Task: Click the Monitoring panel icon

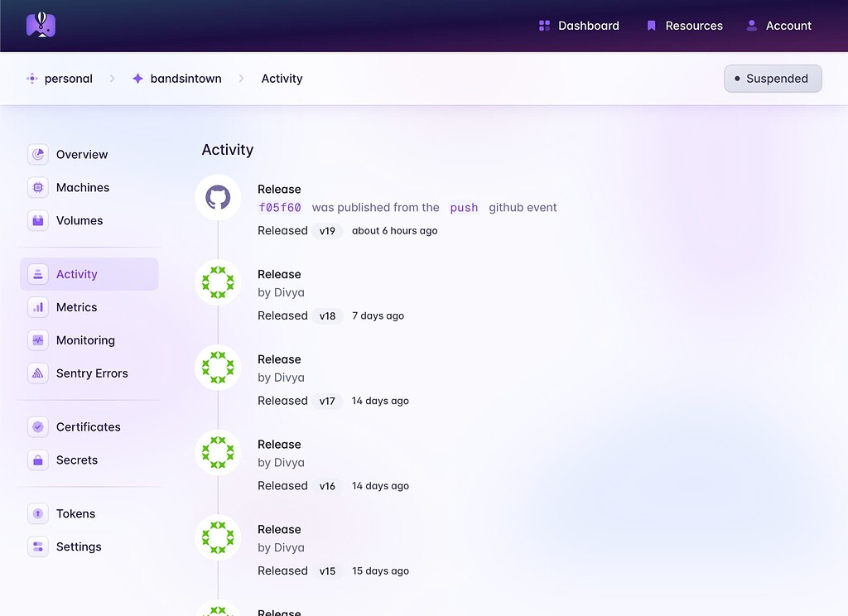Action: (37, 340)
